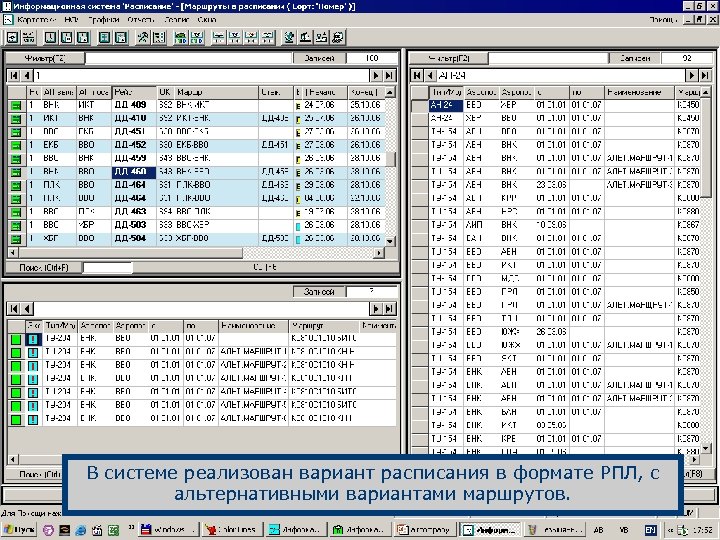Viewport: 720px width, 540px height.
Task: Click green row icon of flight ДД-452
Action: click(x=16, y=146)
